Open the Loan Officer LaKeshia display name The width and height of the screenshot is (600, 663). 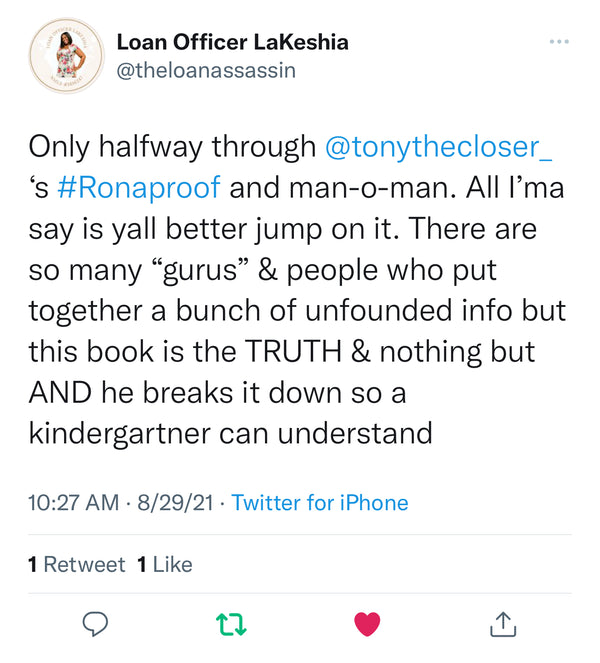[x=232, y=42]
